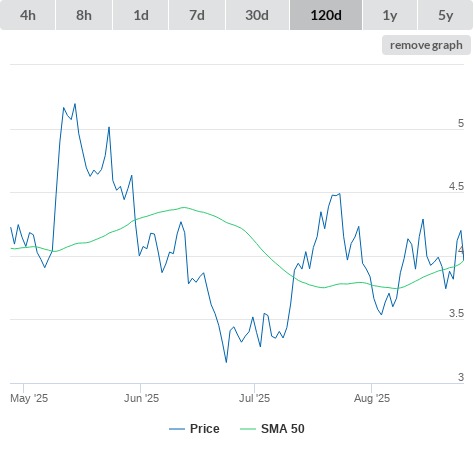Switch to the 8h time range
The width and height of the screenshot is (474, 455).
pyautogui.click(x=84, y=15)
